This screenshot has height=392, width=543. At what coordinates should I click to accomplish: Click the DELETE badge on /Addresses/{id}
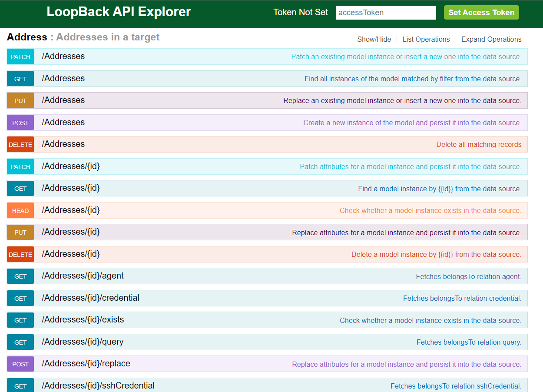[x=20, y=254]
